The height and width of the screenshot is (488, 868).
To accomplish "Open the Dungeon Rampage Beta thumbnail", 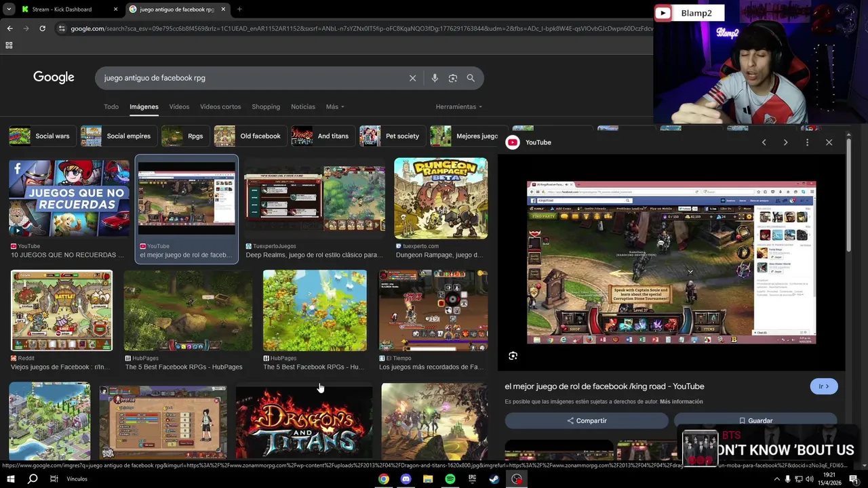I will 441,199.
